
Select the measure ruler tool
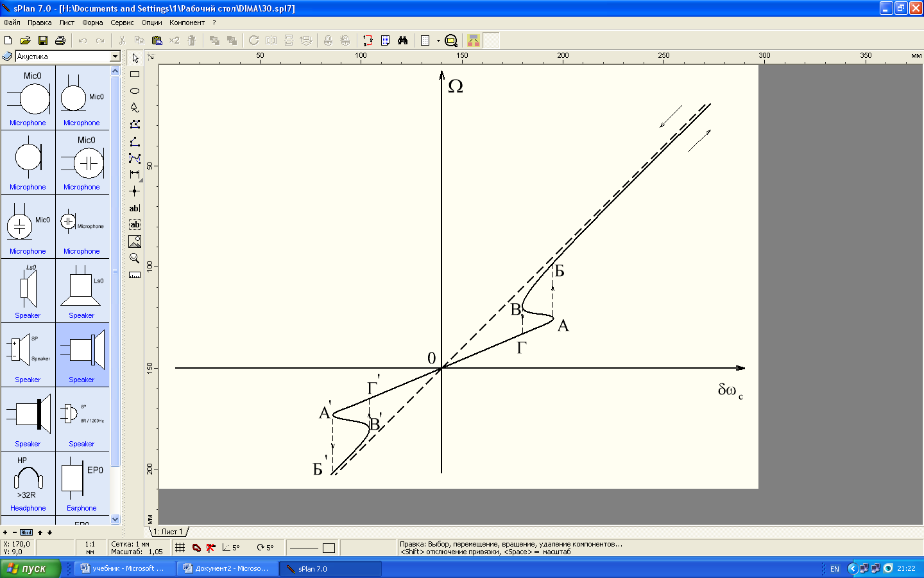[135, 275]
